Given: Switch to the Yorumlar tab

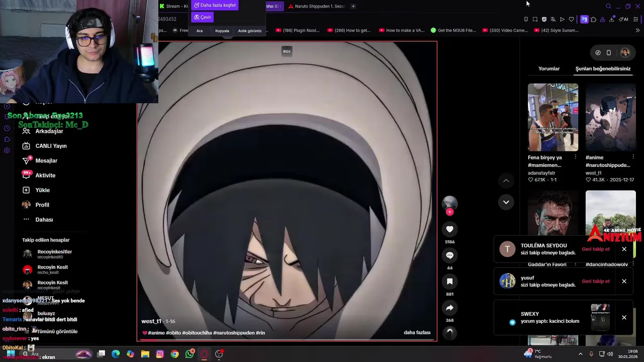Looking at the screenshot, I should coord(549,69).
